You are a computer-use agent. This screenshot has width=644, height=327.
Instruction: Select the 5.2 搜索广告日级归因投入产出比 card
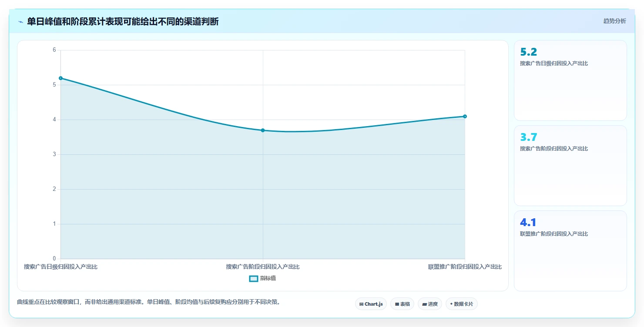pyautogui.click(x=570, y=80)
